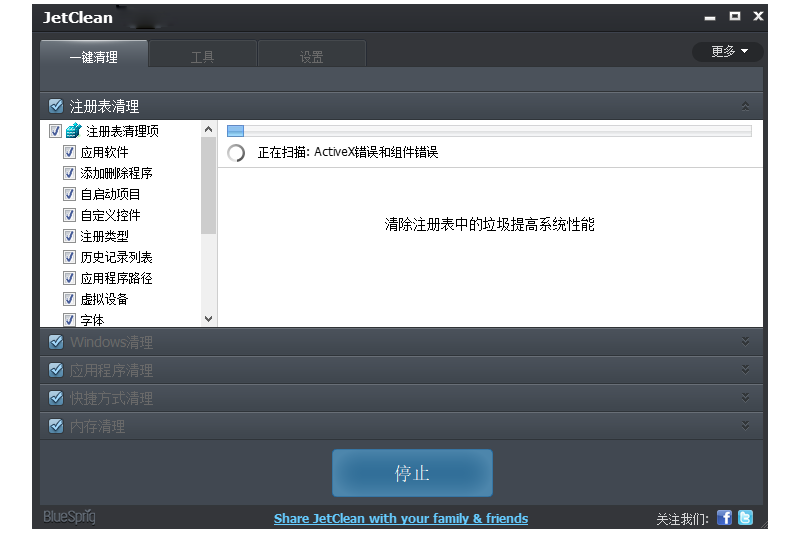
Task: Switch to the 设置 tab
Action: 312,55
